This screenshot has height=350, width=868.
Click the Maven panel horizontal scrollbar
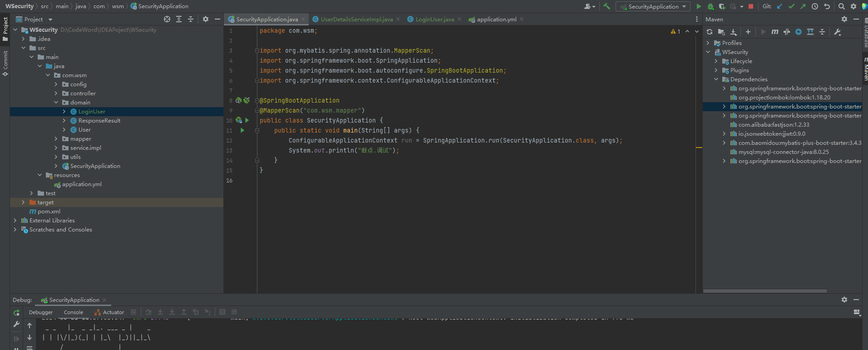765,291
